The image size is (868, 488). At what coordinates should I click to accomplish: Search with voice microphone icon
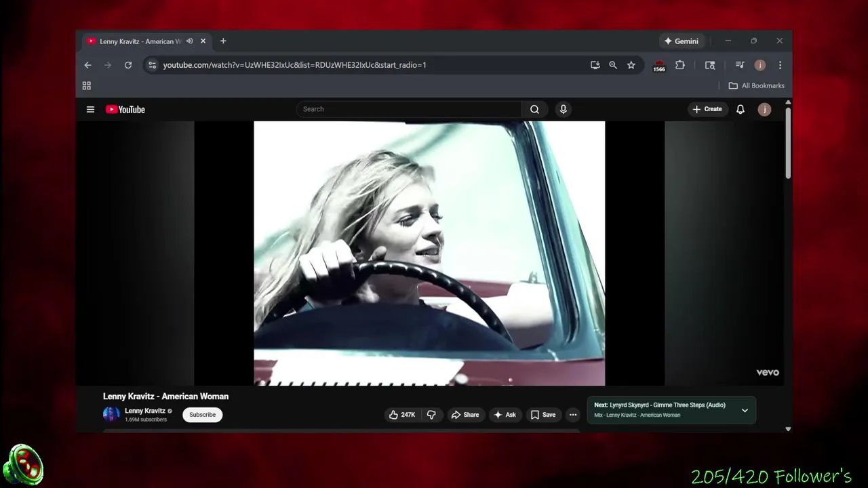563,109
